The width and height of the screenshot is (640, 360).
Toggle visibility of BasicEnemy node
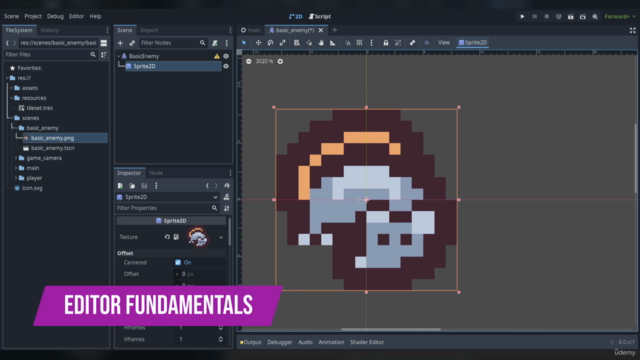pos(226,56)
